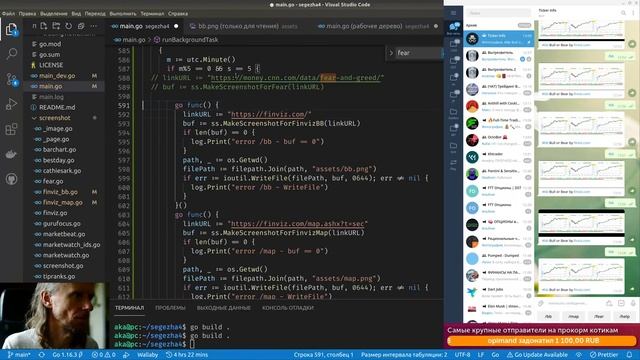Screen dimensions: 640x360
Task: Switch to the ПРОБЛЕМЫ panel tab
Action: [170, 308]
